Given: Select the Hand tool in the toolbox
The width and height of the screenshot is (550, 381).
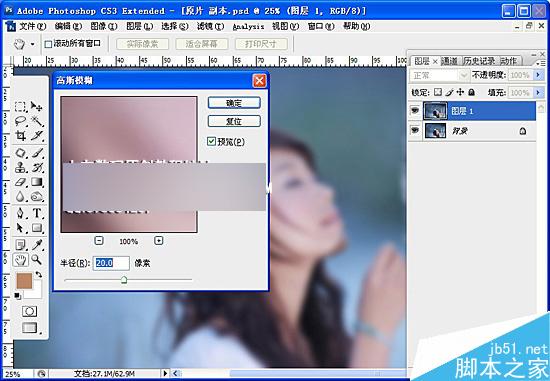Looking at the screenshot, I should click(x=20, y=260).
